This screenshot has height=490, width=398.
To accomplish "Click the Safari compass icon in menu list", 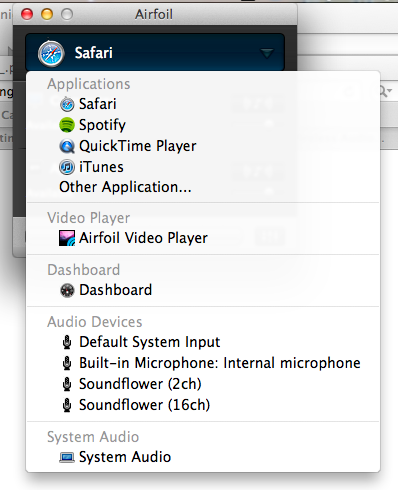I will click(67, 104).
